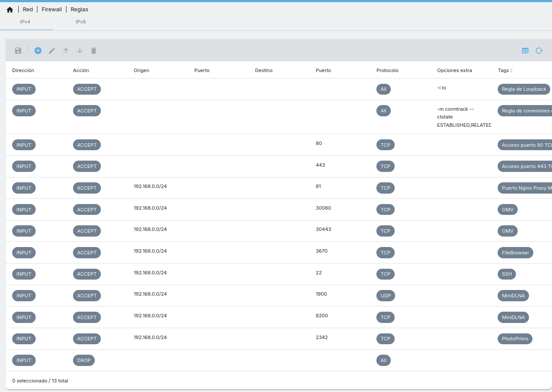This screenshot has height=392, width=552.
Task: Click ACCEPT badge in port 8200 row
Action: tap(87, 317)
